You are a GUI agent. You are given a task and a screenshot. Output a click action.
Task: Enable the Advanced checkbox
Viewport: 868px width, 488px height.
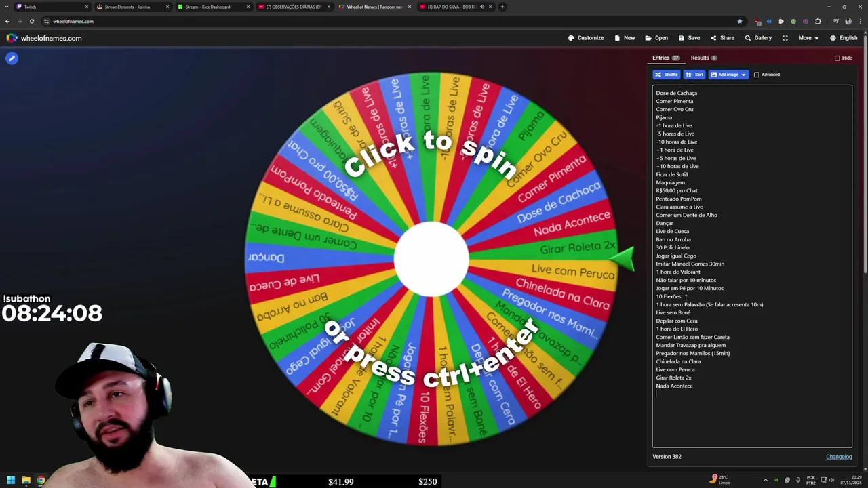coord(757,75)
